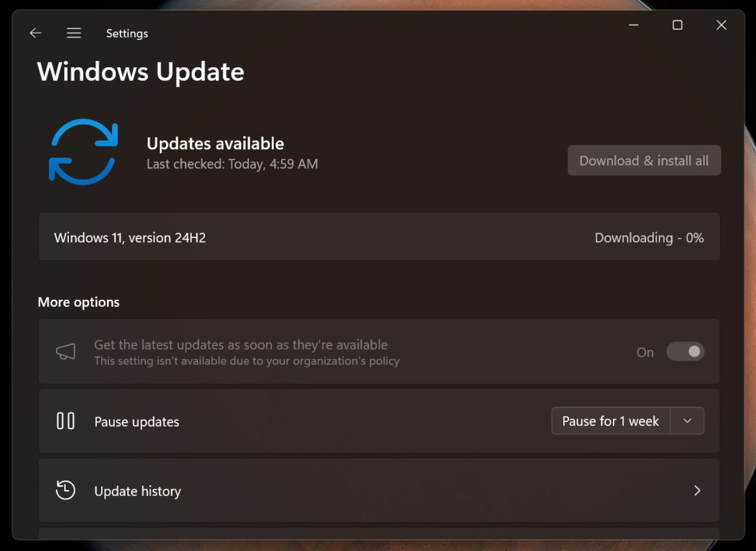The image size is (756, 551).
Task: Minimize the Settings window
Action: click(633, 25)
